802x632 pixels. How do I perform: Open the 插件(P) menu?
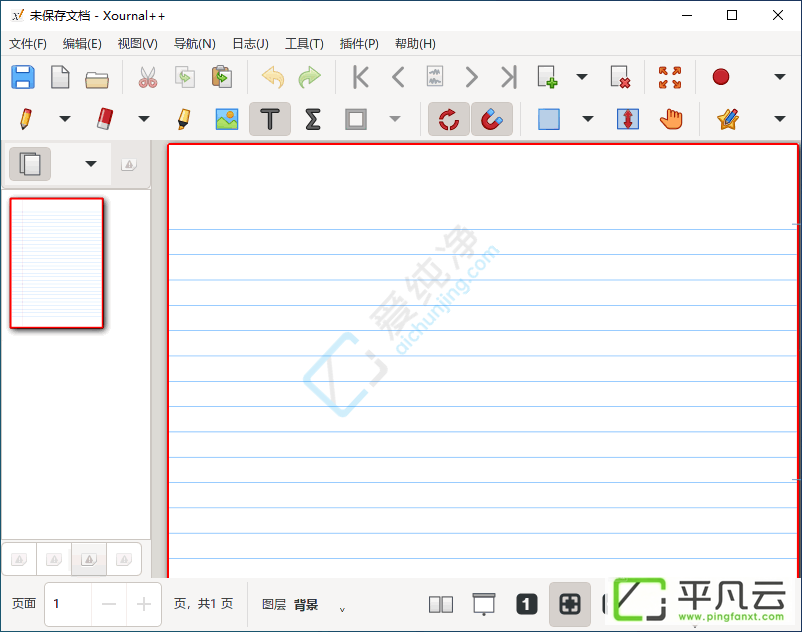tap(359, 44)
